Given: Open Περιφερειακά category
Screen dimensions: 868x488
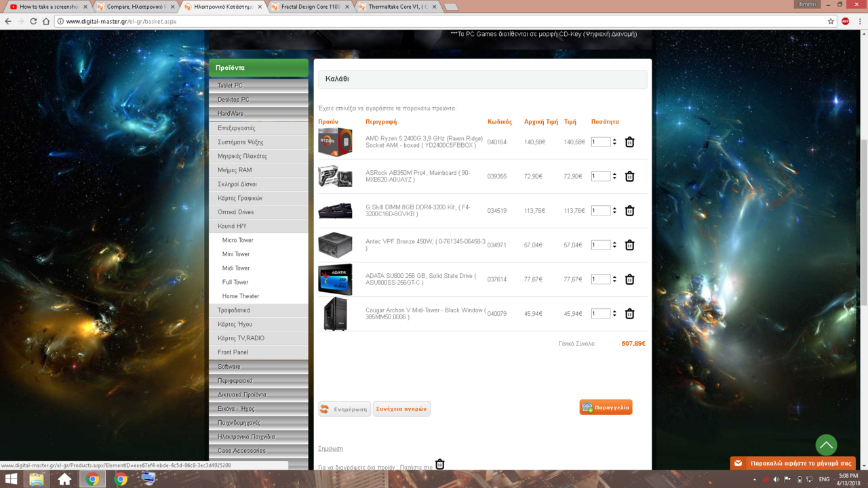Looking at the screenshot, I should click(x=258, y=381).
